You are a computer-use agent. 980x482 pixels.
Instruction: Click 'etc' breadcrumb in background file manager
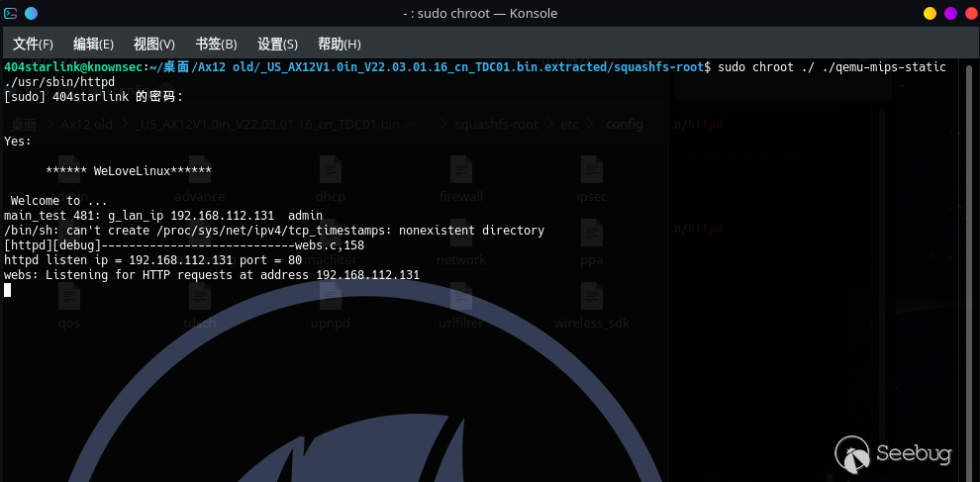[569, 125]
